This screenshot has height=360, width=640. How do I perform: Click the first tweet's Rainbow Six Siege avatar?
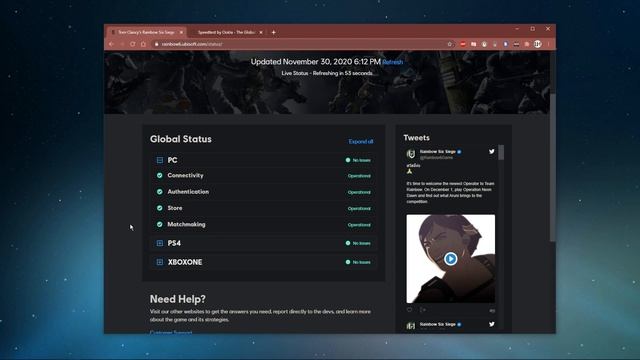click(411, 154)
